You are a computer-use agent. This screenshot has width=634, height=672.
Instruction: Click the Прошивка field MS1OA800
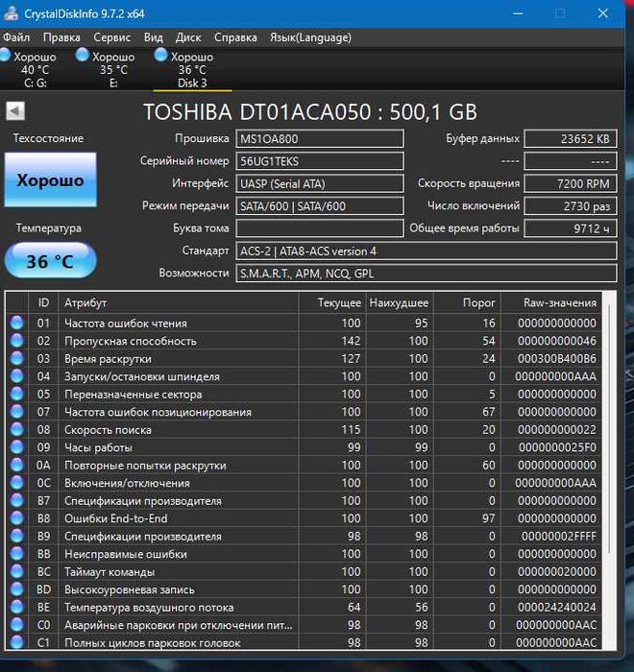click(x=320, y=139)
